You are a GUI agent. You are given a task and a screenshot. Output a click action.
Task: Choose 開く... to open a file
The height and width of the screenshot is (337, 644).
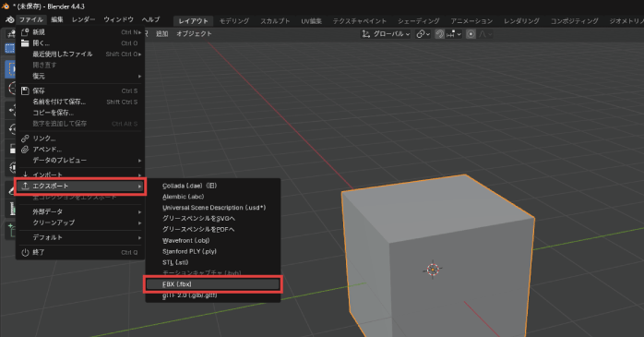coord(80,43)
